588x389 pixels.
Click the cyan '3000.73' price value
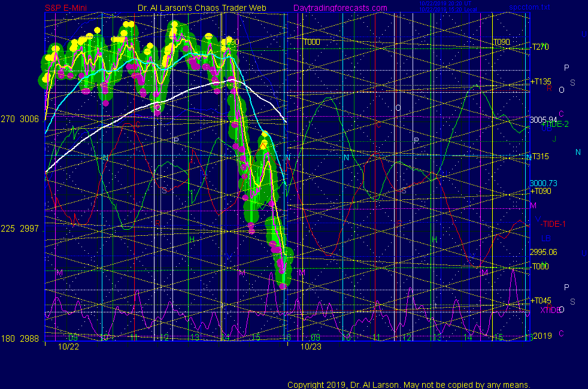tap(543, 183)
